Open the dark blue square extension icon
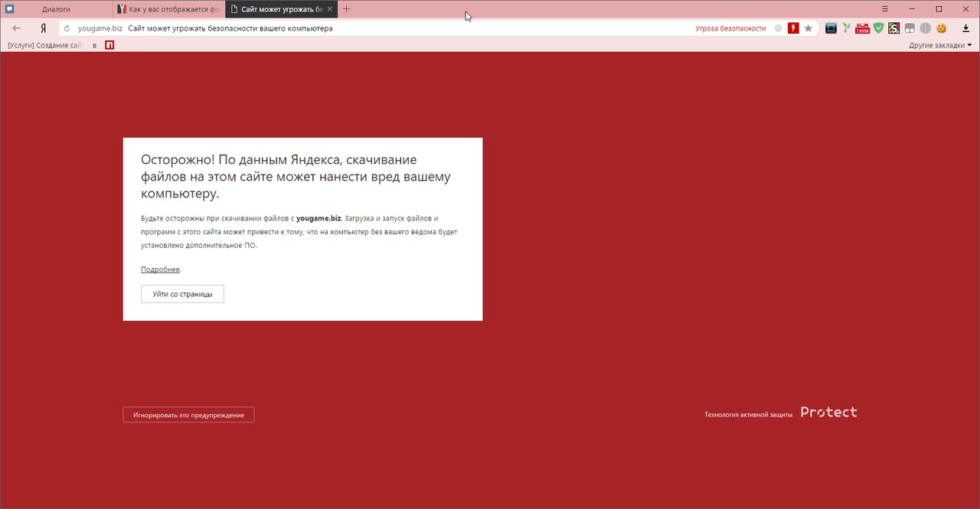This screenshot has height=509, width=980. [x=831, y=28]
